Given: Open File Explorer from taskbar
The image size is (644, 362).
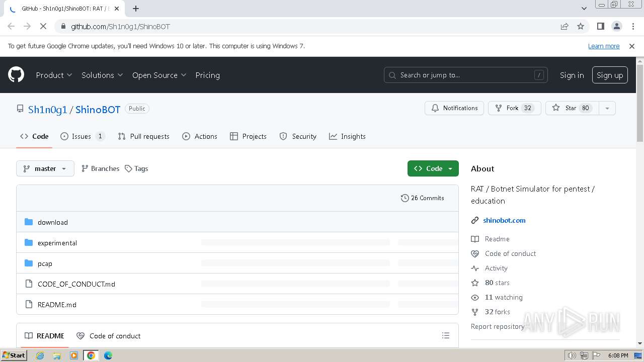Looking at the screenshot, I should (57, 355).
